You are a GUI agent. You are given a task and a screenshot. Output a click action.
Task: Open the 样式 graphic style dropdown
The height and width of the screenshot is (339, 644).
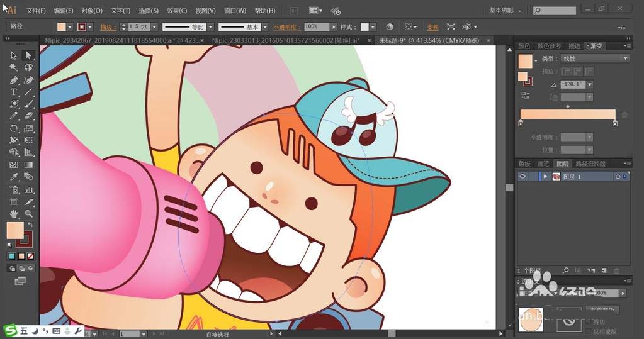[373, 26]
